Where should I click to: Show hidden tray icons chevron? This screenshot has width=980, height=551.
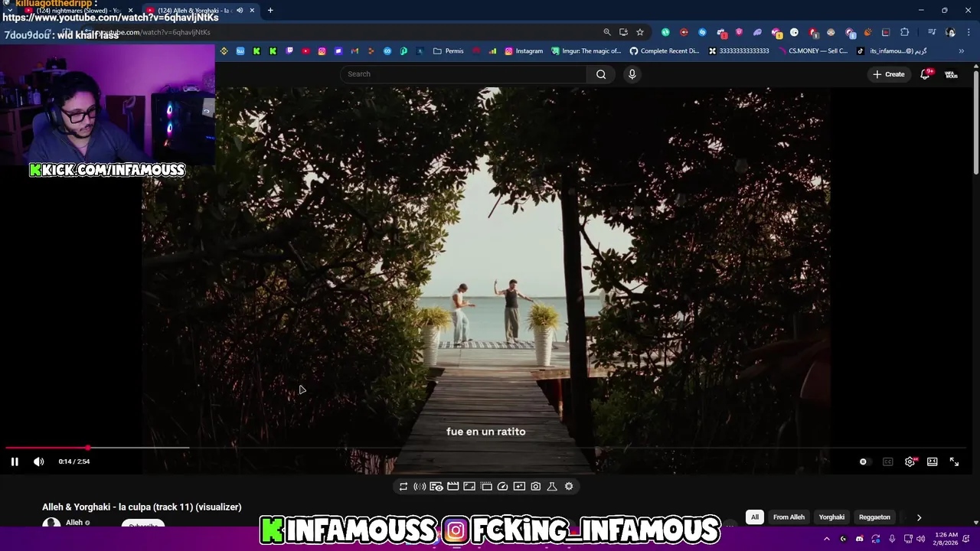coord(826,539)
